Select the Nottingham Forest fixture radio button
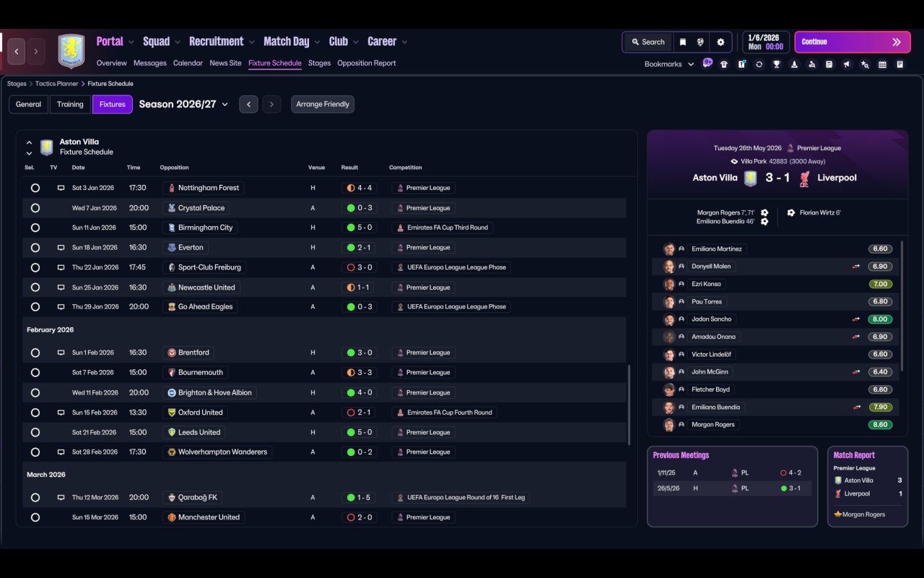This screenshot has width=924, height=578. coord(35,188)
